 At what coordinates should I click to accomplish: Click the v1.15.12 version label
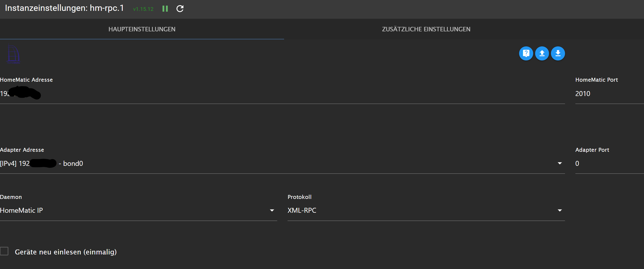143,9
